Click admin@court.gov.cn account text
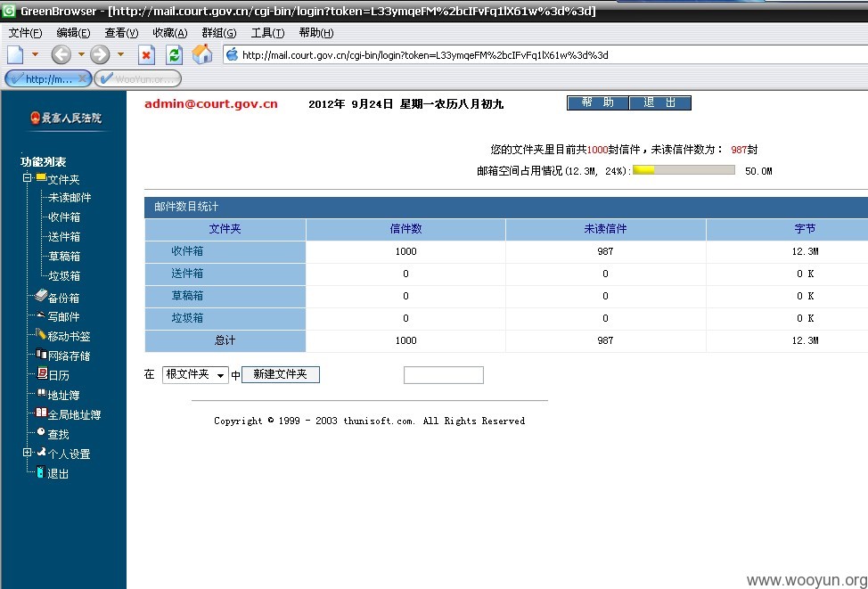The height and width of the screenshot is (589, 868). 211,104
